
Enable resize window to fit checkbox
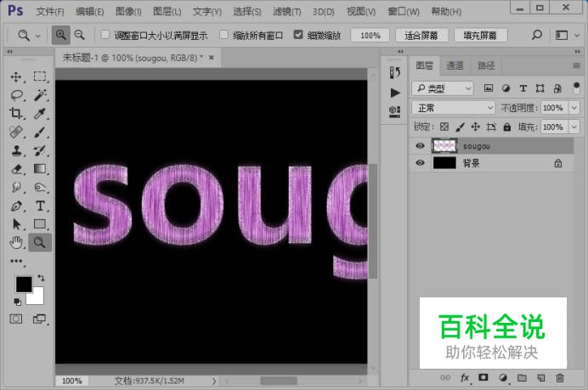pyautogui.click(x=105, y=35)
